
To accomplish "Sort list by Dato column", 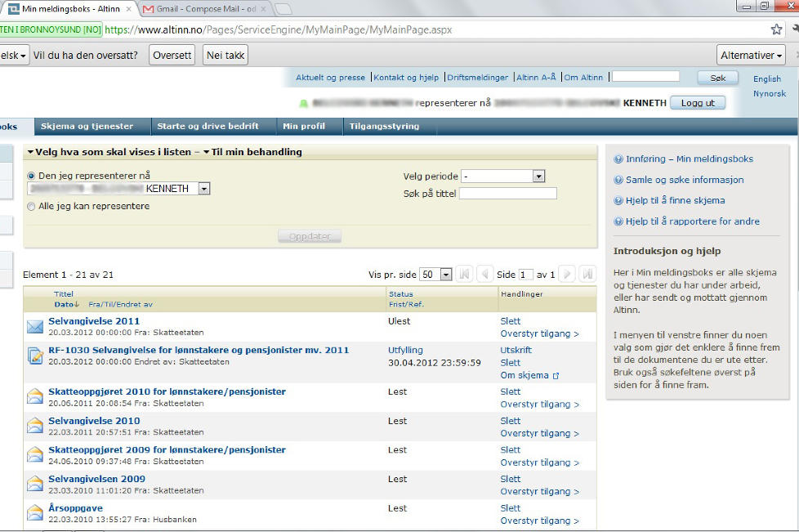I will tap(66, 304).
